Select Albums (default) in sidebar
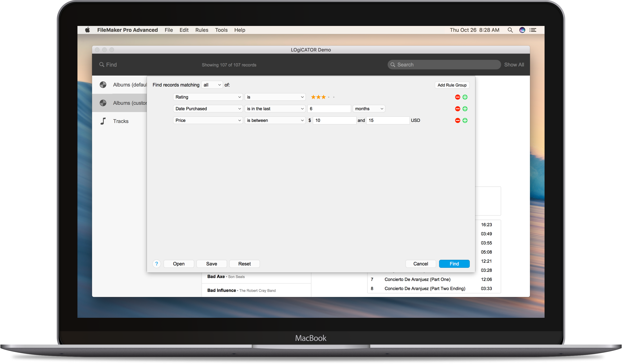The image size is (622, 364). [x=119, y=85]
